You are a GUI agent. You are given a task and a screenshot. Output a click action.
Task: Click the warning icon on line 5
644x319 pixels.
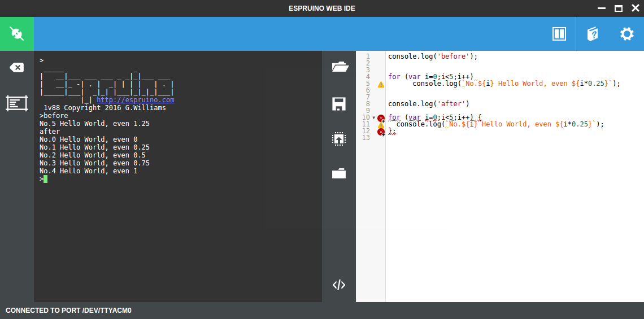click(x=381, y=85)
